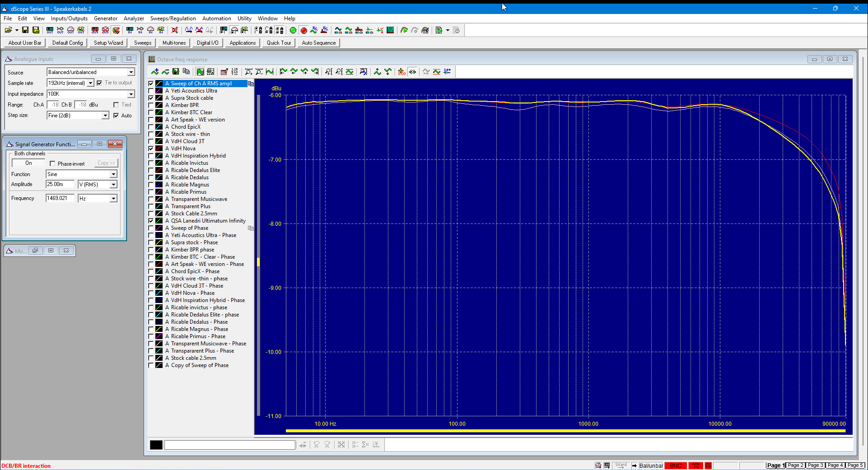
Task: Click the black color box below the trace list
Action: tap(156, 445)
